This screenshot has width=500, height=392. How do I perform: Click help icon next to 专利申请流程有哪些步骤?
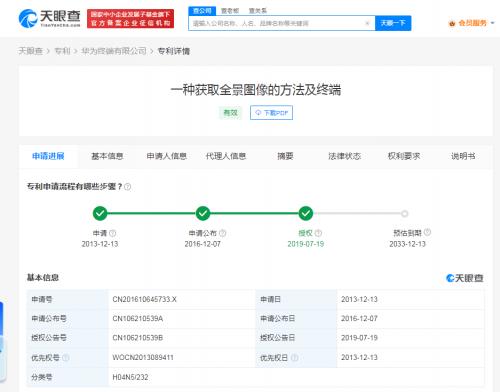click(127, 187)
